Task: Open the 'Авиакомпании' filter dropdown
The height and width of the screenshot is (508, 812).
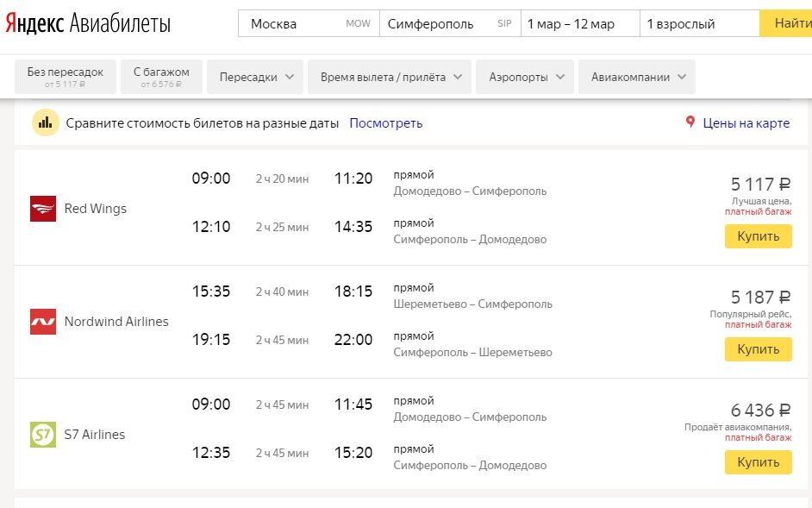Action: pyautogui.click(x=636, y=77)
